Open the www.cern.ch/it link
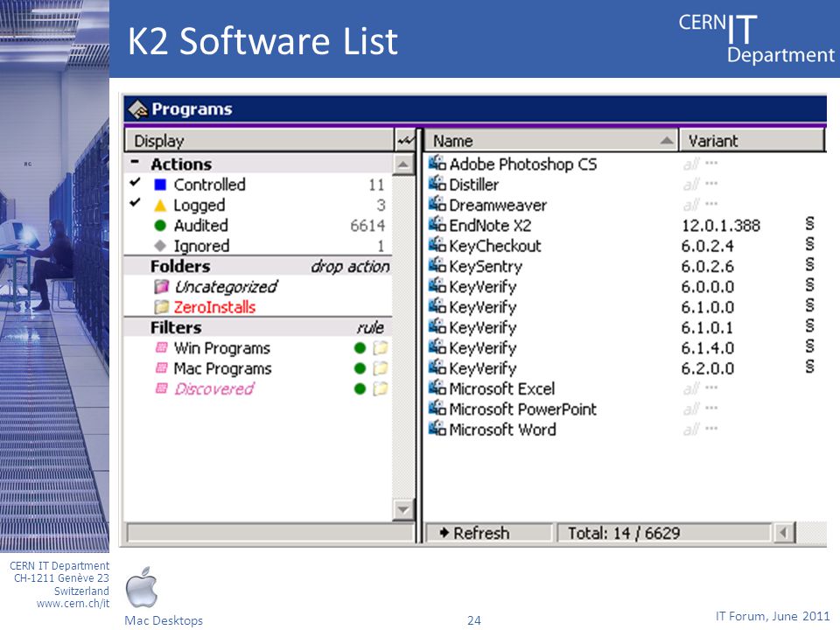 coord(73,603)
